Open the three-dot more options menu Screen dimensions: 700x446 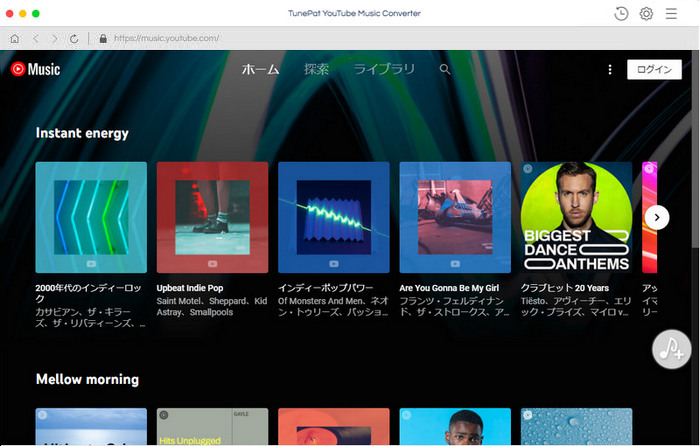tap(610, 69)
